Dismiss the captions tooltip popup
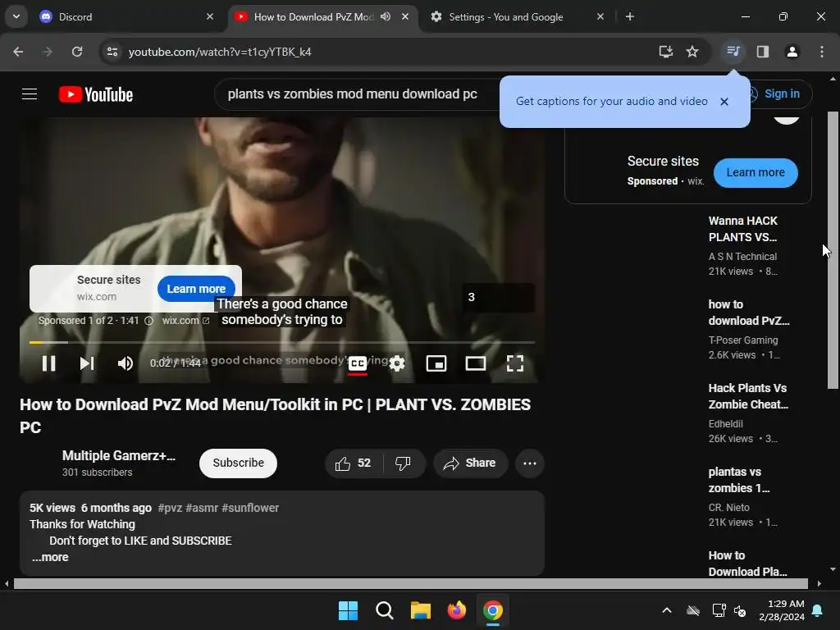840x630 pixels. 724,101
